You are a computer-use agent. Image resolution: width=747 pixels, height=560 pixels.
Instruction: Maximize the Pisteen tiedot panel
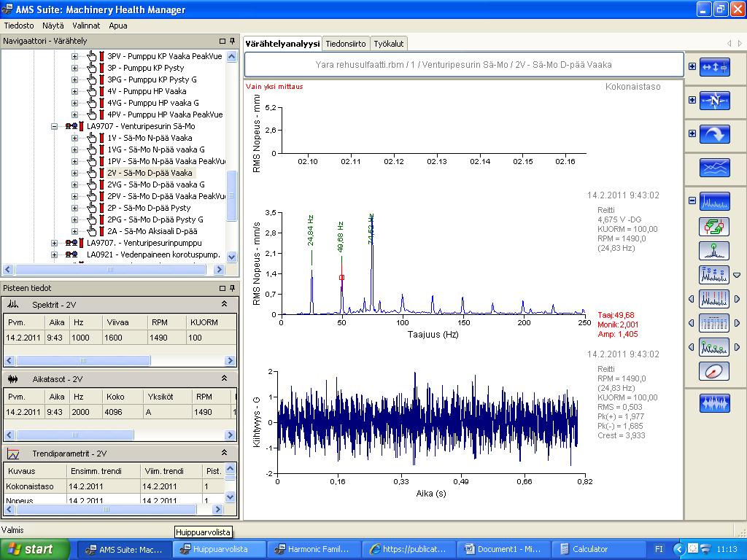pyautogui.click(x=222, y=288)
